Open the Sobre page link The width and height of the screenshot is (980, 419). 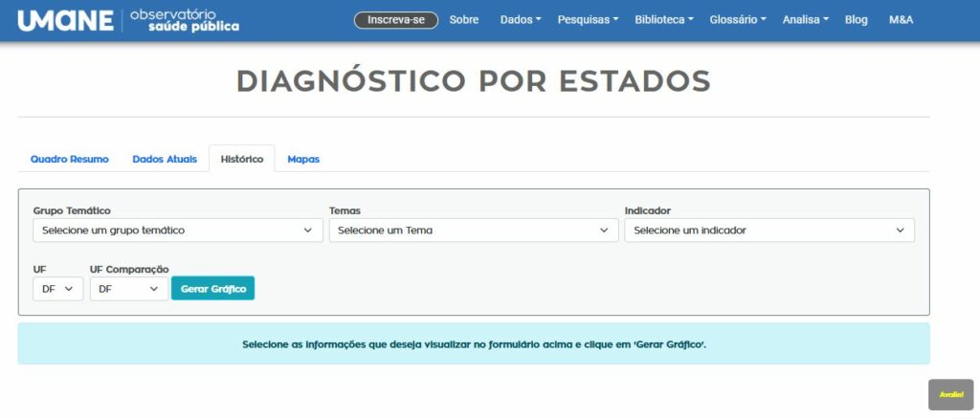464,20
